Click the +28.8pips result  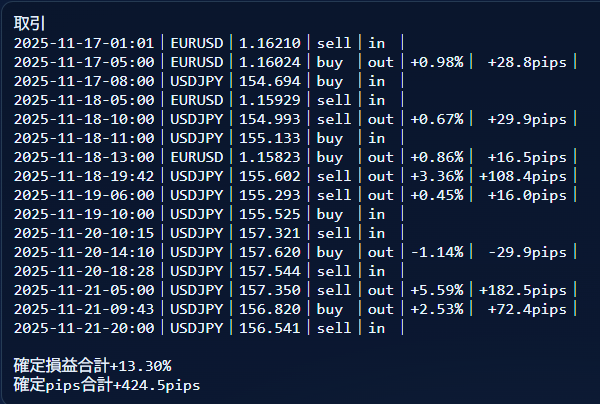527,62
